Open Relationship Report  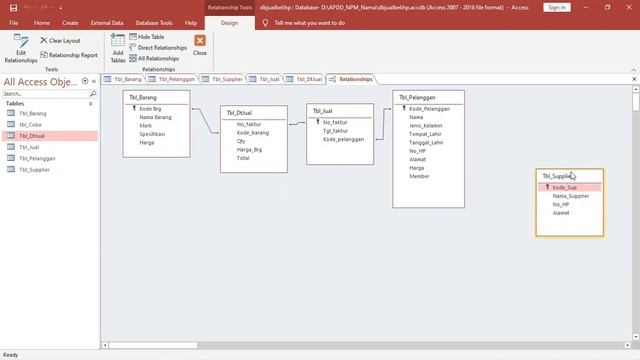[69, 55]
